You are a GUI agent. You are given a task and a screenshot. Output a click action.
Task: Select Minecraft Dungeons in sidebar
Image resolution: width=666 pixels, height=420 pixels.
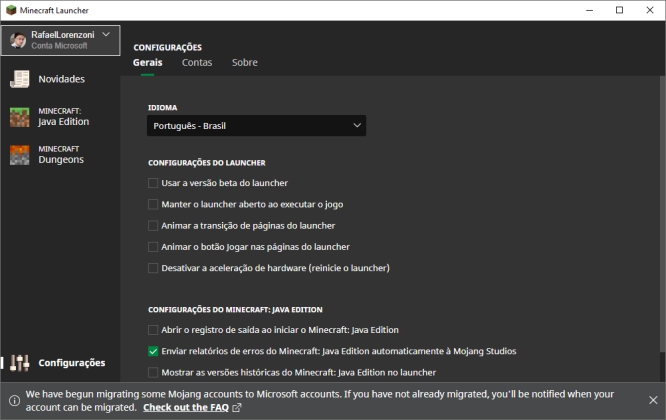click(x=60, y=155)
